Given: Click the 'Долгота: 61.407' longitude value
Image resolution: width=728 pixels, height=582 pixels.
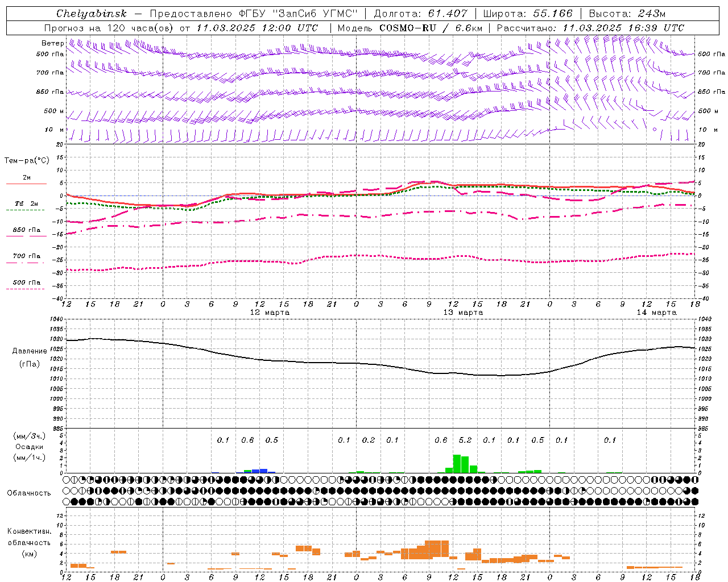Looking at the screenshot, I should coord(420,14).
